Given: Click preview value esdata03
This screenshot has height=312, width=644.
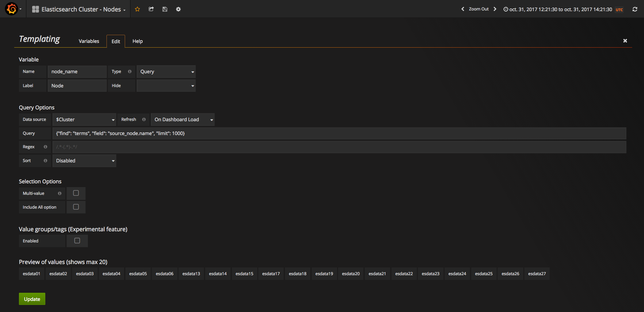Looking at the screenshot, I should pos(85,274).
